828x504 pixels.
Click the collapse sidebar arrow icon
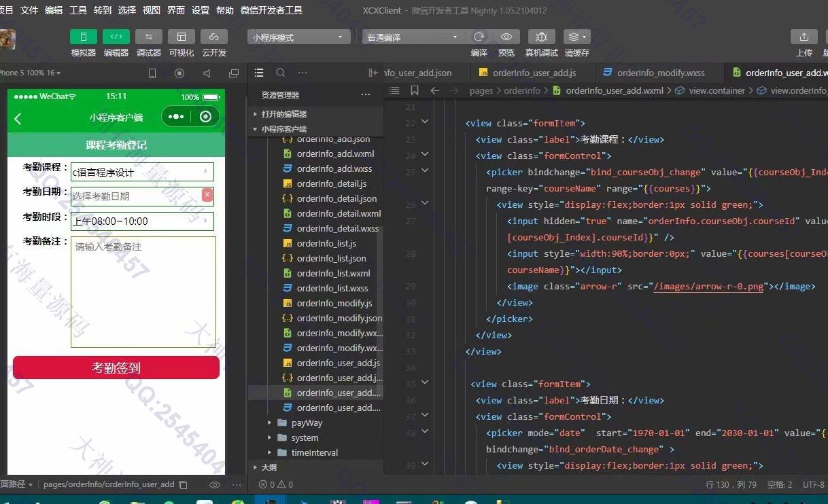pos(373,73)
